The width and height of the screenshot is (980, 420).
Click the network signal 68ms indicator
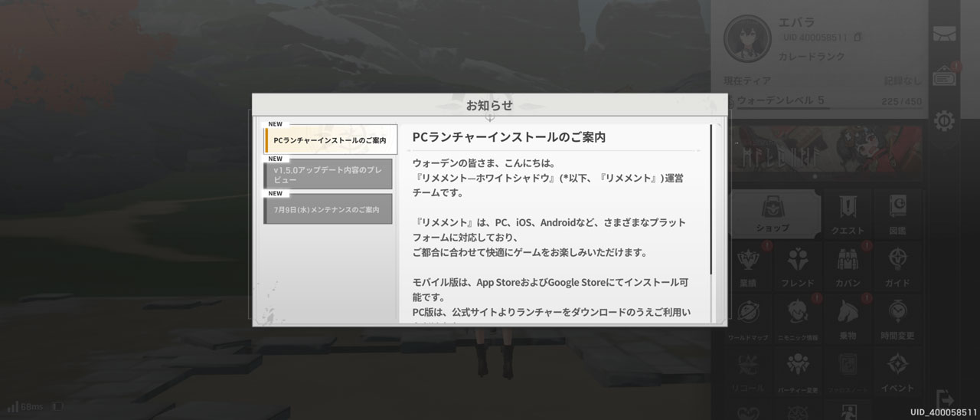tap(26, 406)
